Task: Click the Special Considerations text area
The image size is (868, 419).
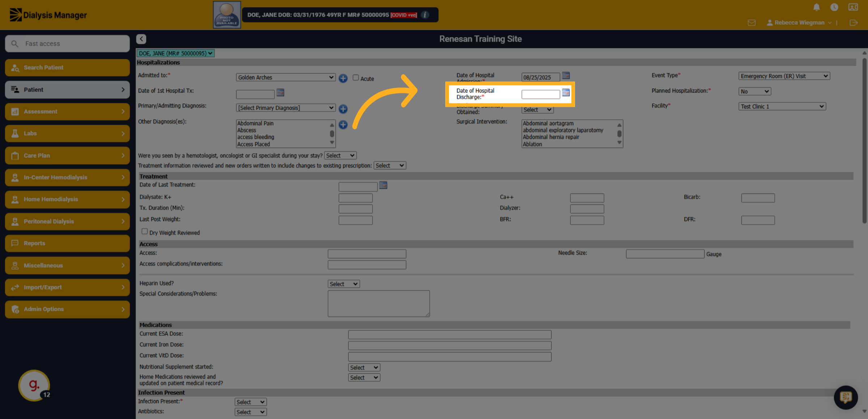Action: (379, 304)
